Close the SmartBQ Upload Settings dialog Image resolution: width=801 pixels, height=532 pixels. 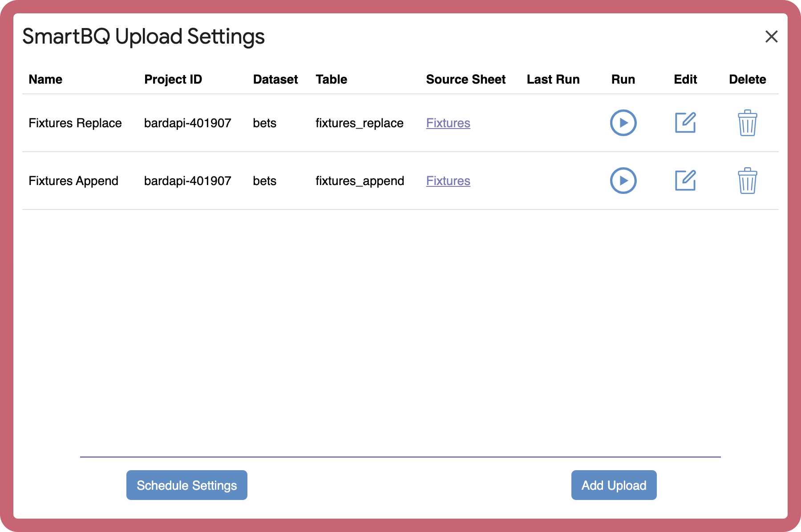pyautogui.click(x=771, y=36)
